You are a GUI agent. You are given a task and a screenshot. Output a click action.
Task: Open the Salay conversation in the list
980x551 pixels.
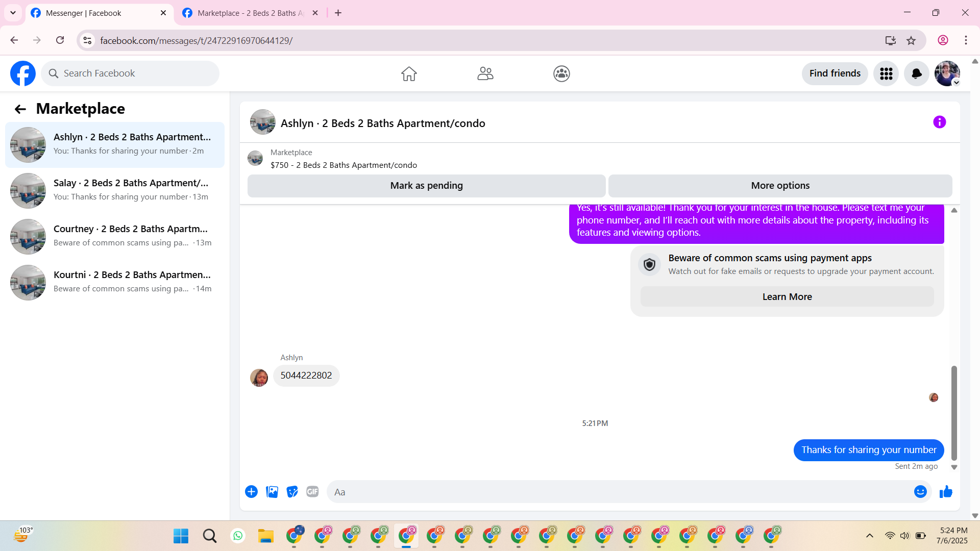pos(115,190)
